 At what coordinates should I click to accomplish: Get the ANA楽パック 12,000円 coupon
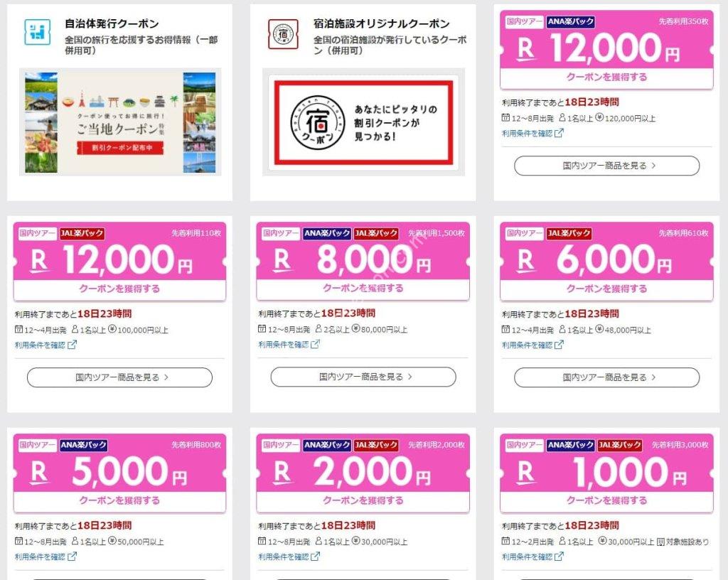(x=606, y=77)
